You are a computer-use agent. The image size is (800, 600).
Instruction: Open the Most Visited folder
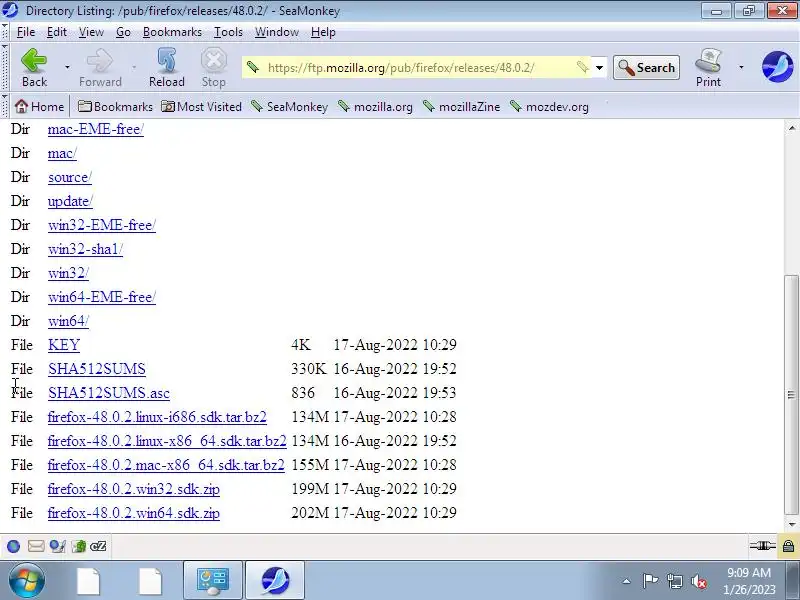tap(202, 107)
